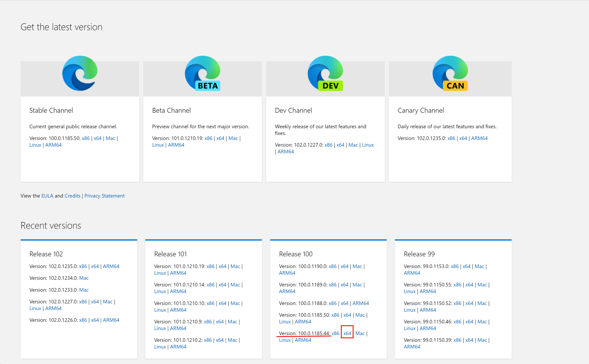Download Beta Channel ARM64 driver
This screenshot has width=589, height=364.
click(x=176, y=145)
